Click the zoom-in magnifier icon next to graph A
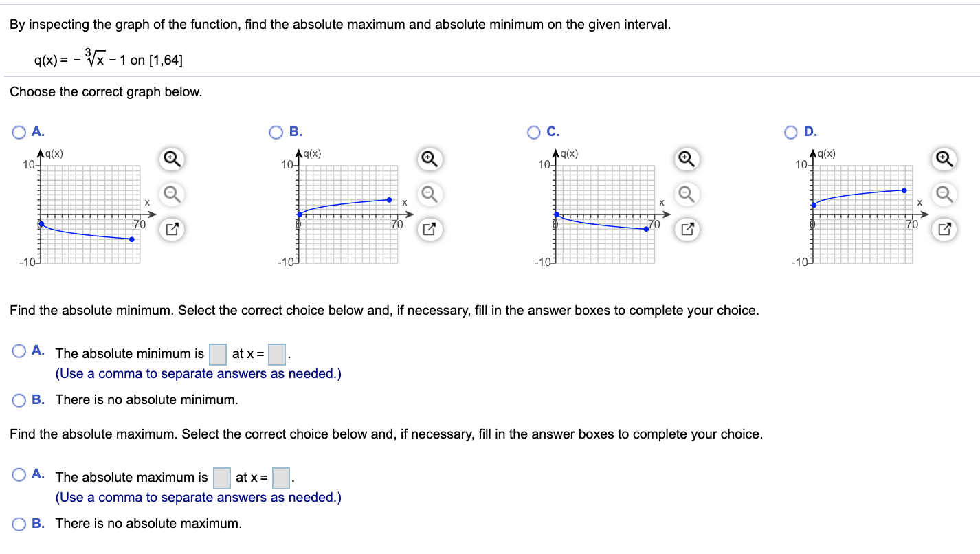Screen dimensions: 980x554 point(171,159)
